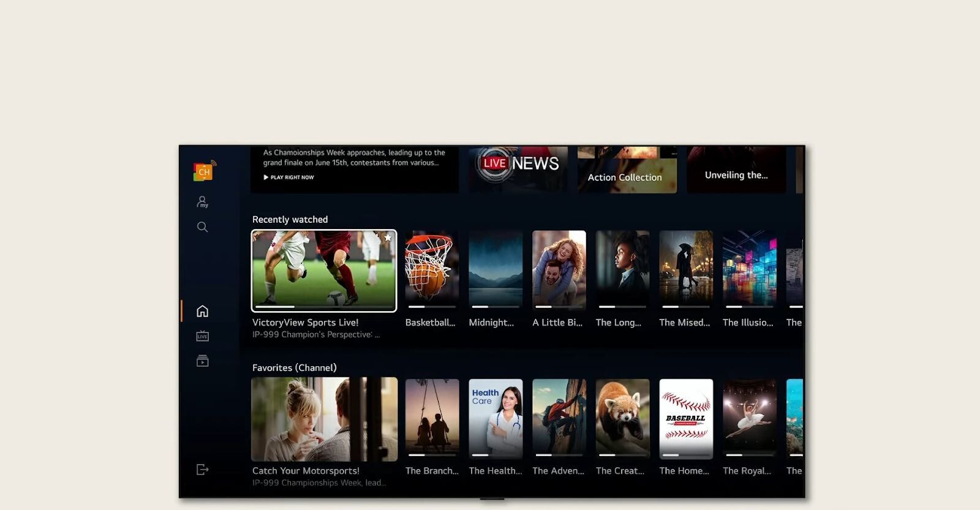The image size is (980, 510).
Task: Open the video library sidebar icon
Action: tap(202, 361)
